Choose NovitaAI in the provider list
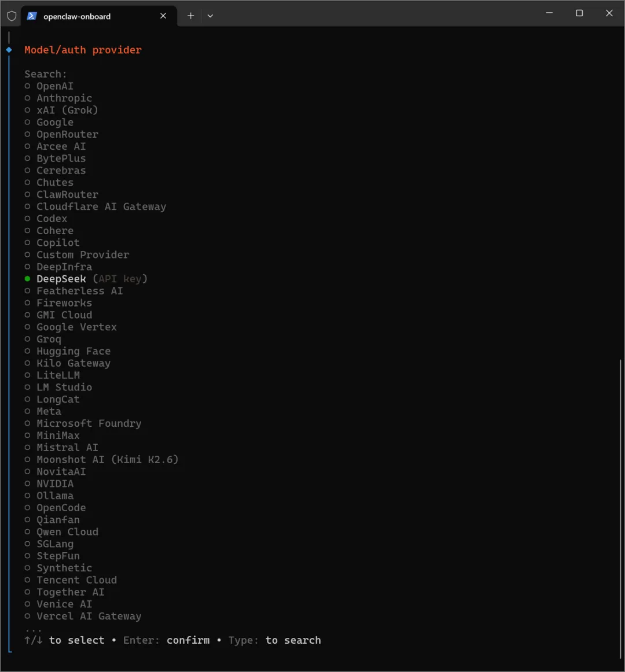This screenshot has width=625, height=672. click(56, 471)
